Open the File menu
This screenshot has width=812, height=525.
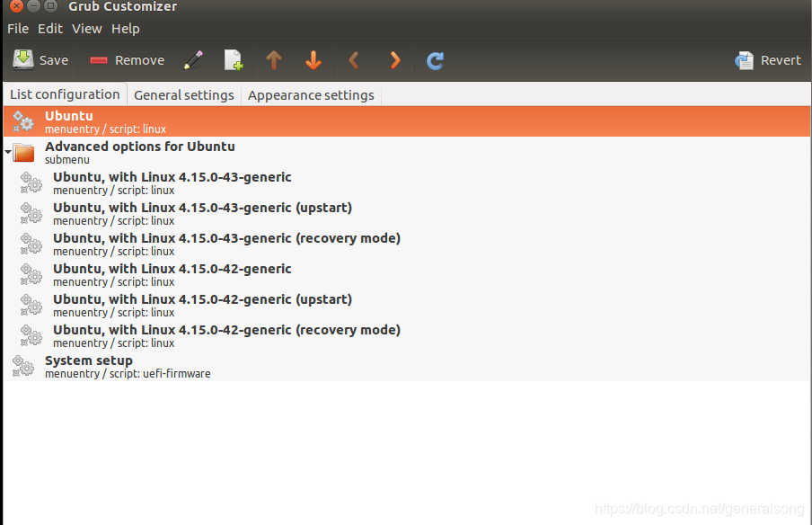click(18, 29)
